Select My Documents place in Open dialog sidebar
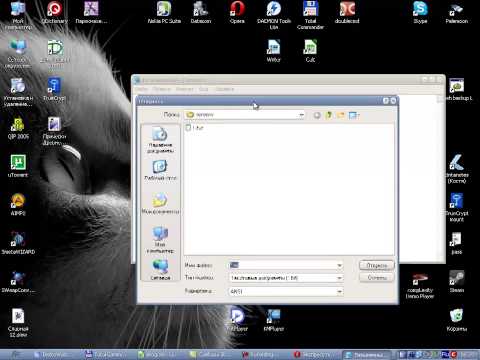Screen dimensions: 480x360 pos(160,204)
